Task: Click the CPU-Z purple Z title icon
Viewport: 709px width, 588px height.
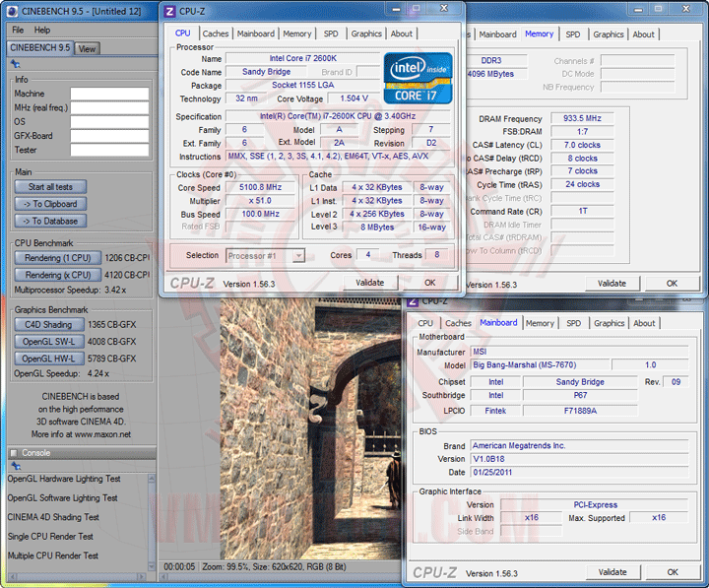Action: pyautogui.click(x=170, y=12)
